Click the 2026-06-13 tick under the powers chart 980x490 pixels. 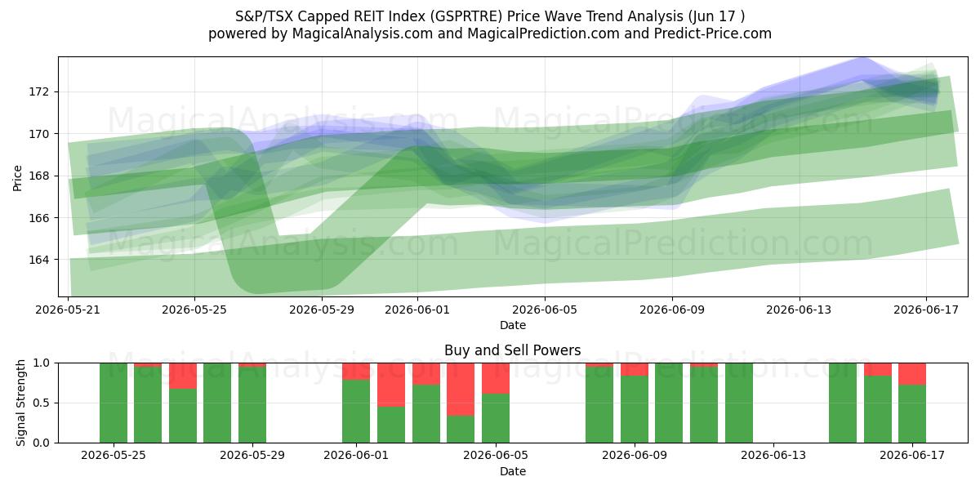773,456
